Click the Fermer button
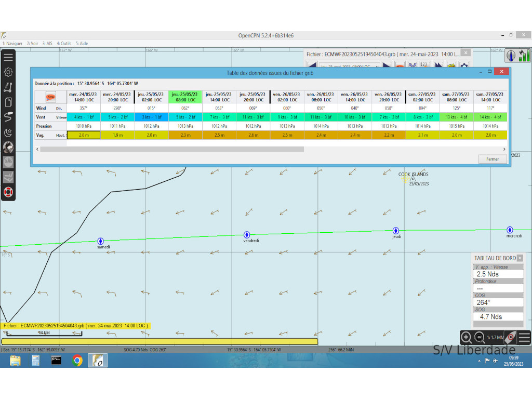 (x=492, y=159)
